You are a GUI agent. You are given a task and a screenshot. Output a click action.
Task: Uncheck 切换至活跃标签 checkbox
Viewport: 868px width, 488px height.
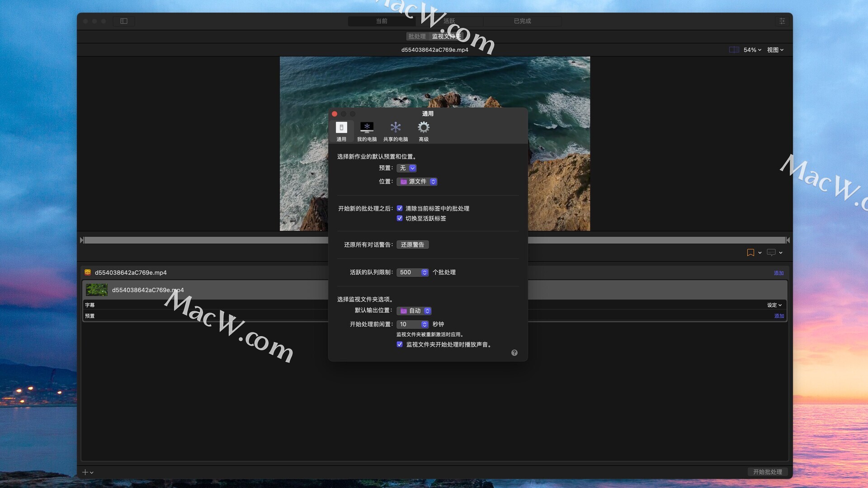[400, 218]
